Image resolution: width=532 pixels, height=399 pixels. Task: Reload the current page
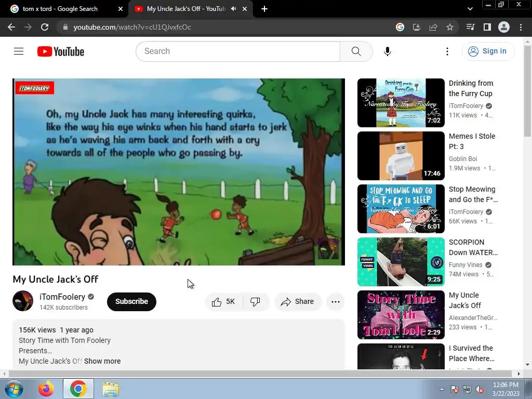pyautogui.click(x=45, y=27)
